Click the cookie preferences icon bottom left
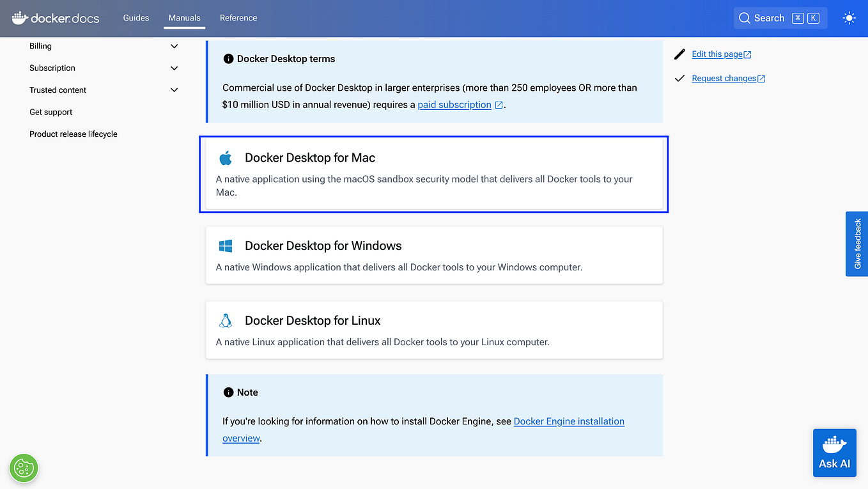868x489 pixels. click(24, 468)
